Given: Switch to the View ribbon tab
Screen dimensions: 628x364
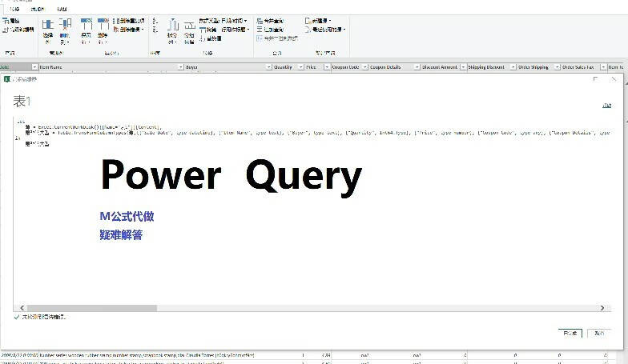Looking at the screenshot, I should click(62, 9).
